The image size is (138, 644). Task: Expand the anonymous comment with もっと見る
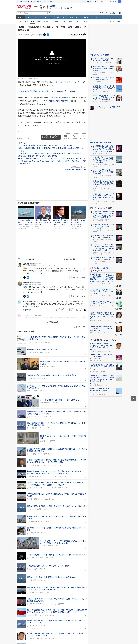[x=35, y=306]
